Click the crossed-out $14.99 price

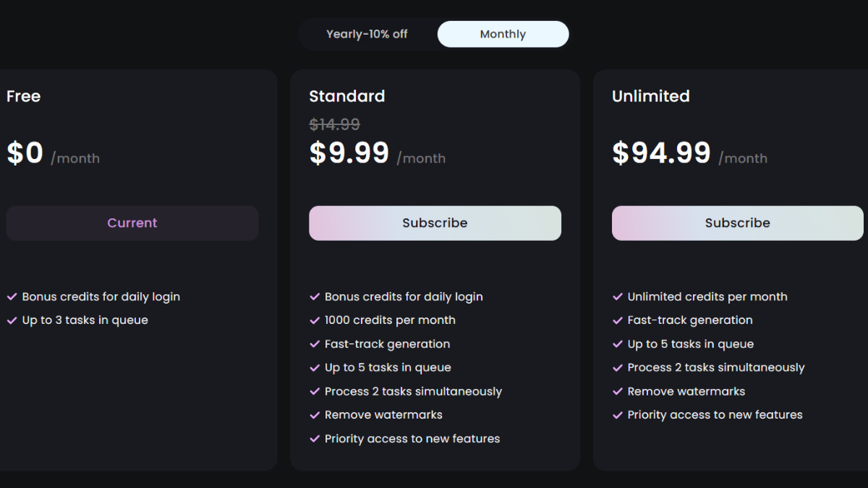pos(334,124)
